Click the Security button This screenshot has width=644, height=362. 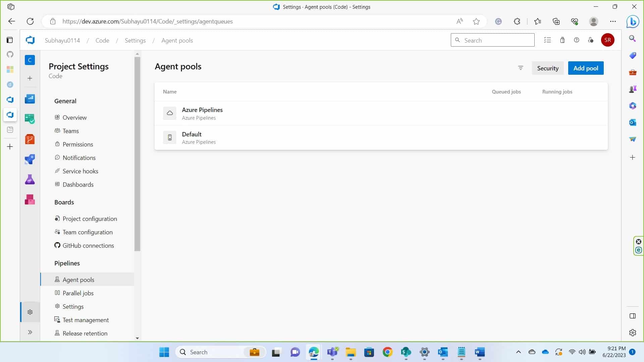(x=547, y=68)
